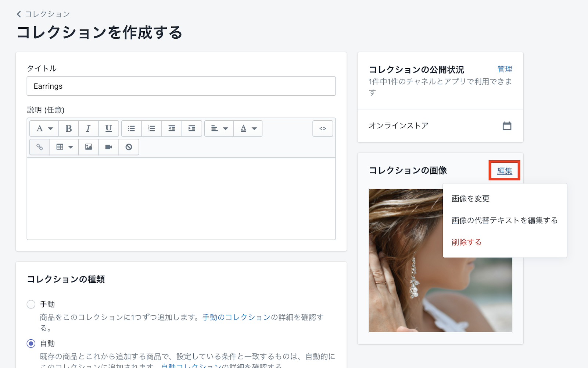This screenshot has height=368, width=588.
Task: Insert a numbered list
Action: pos(151,128)
